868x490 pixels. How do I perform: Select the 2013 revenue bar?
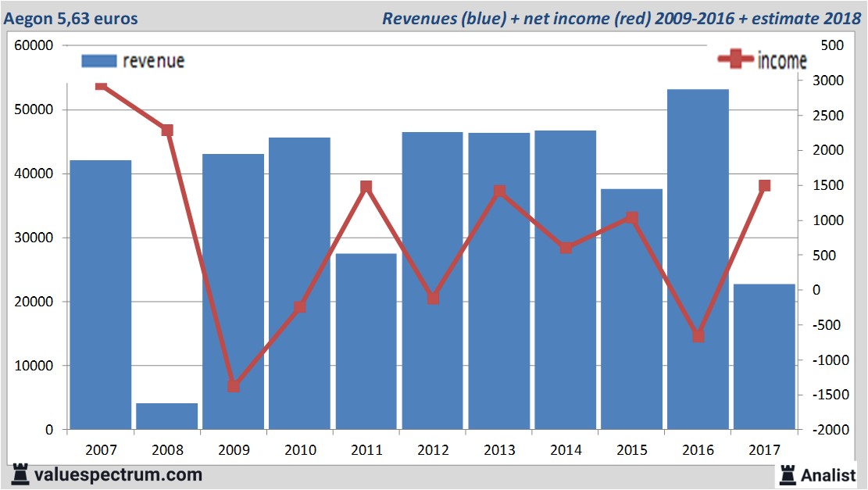pyautogui.click(x=498, y=281)
